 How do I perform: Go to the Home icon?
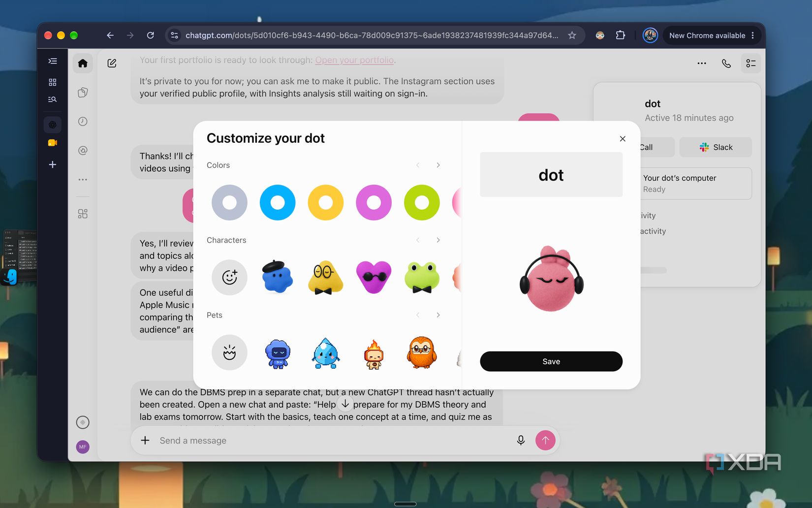click(83, 63)
